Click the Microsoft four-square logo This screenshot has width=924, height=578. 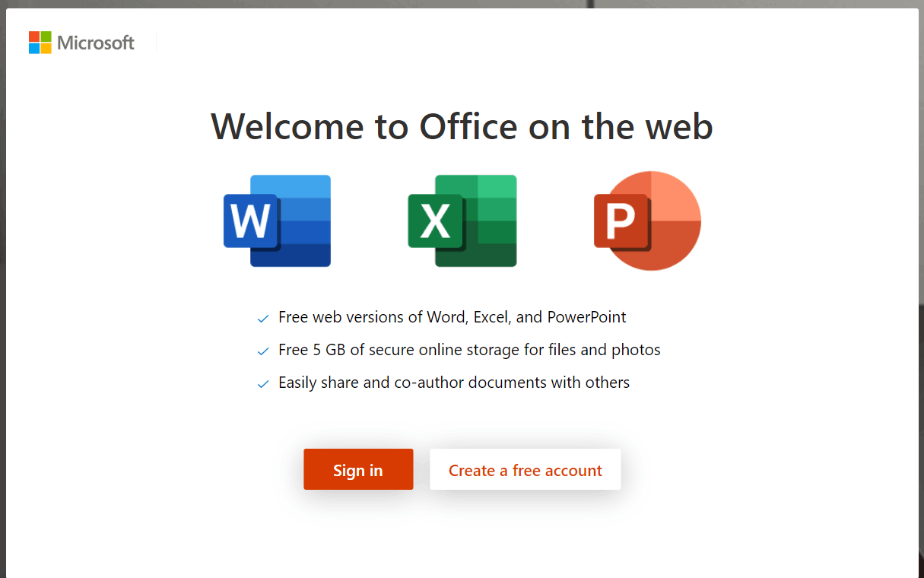coord(40,43)
